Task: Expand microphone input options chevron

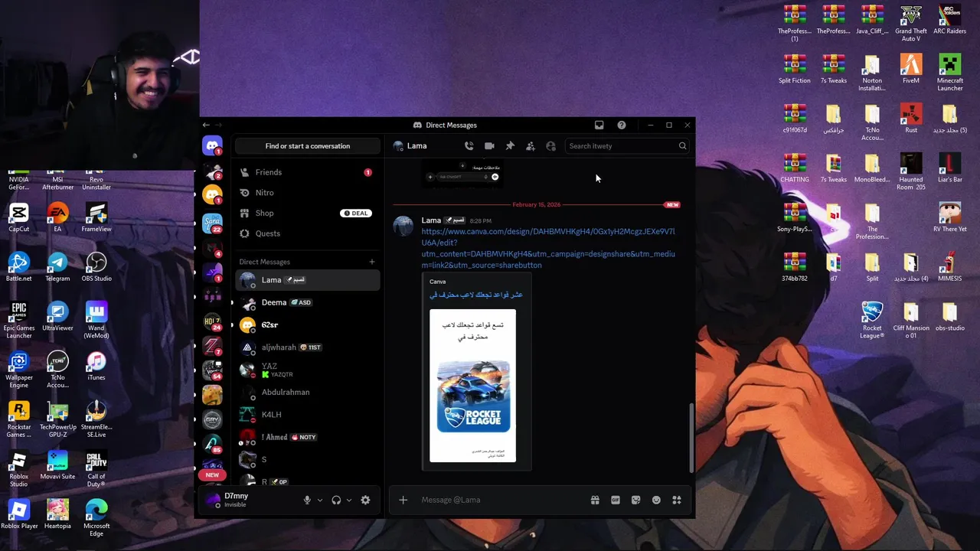Action: pos(320,500)
